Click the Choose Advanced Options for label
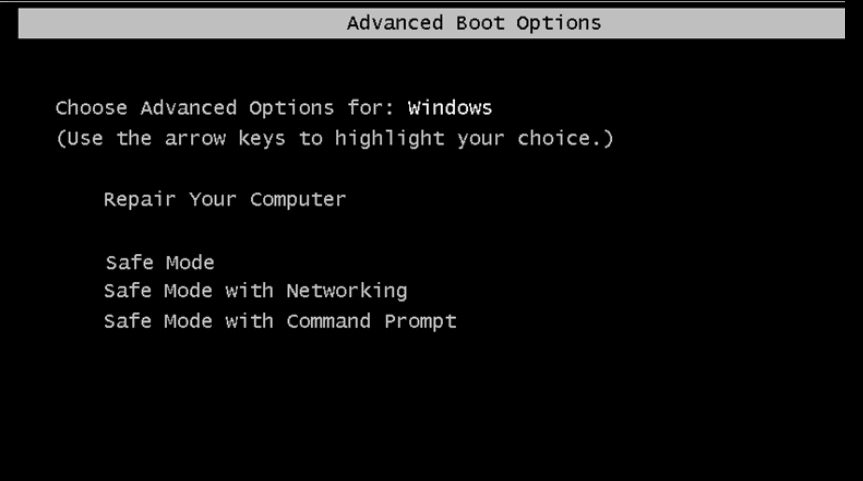 point(225,108)
